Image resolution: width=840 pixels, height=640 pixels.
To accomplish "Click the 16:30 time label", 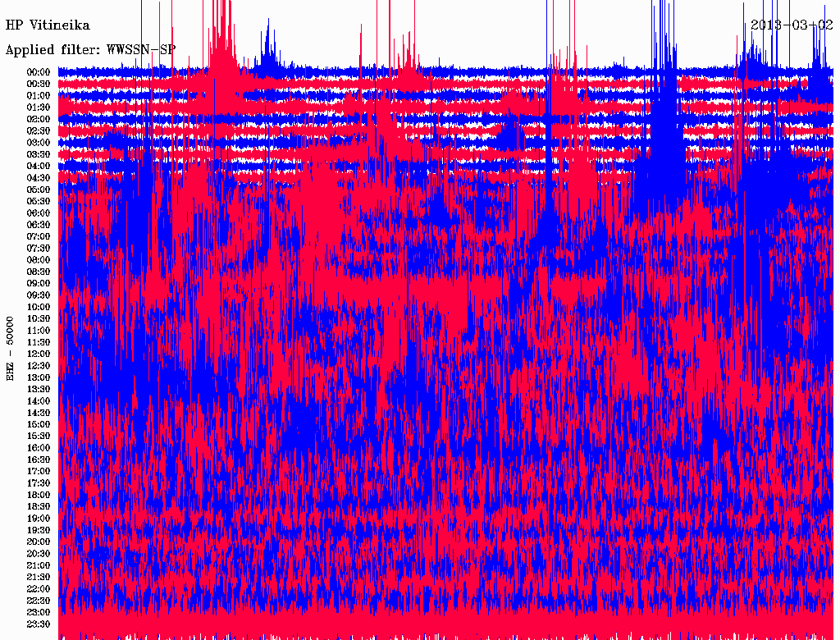I will coord(39,459).
